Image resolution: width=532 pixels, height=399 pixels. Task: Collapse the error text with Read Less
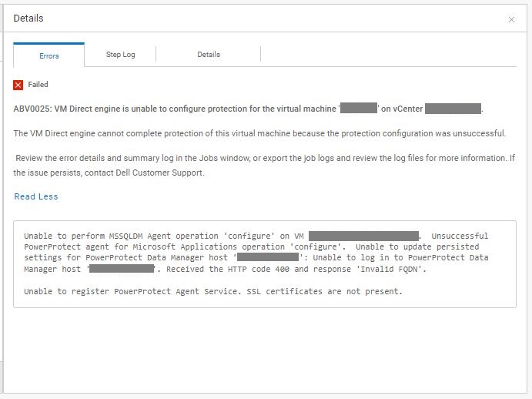(36, 196)
